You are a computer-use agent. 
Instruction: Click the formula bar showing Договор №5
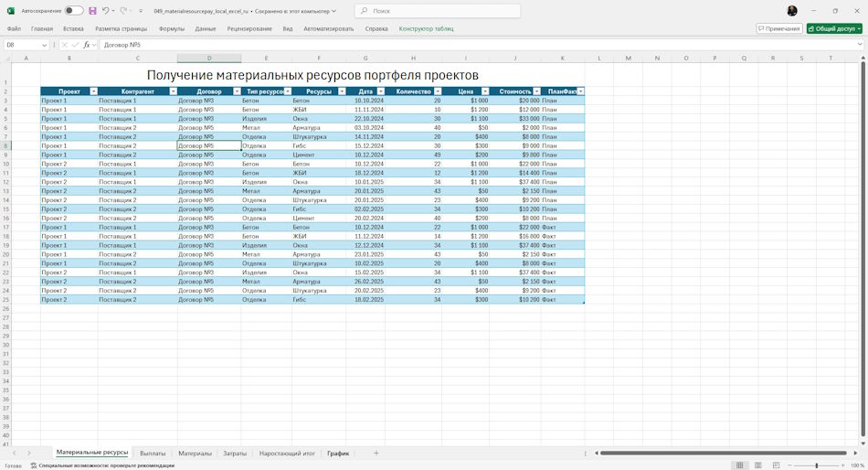[476, 45]
